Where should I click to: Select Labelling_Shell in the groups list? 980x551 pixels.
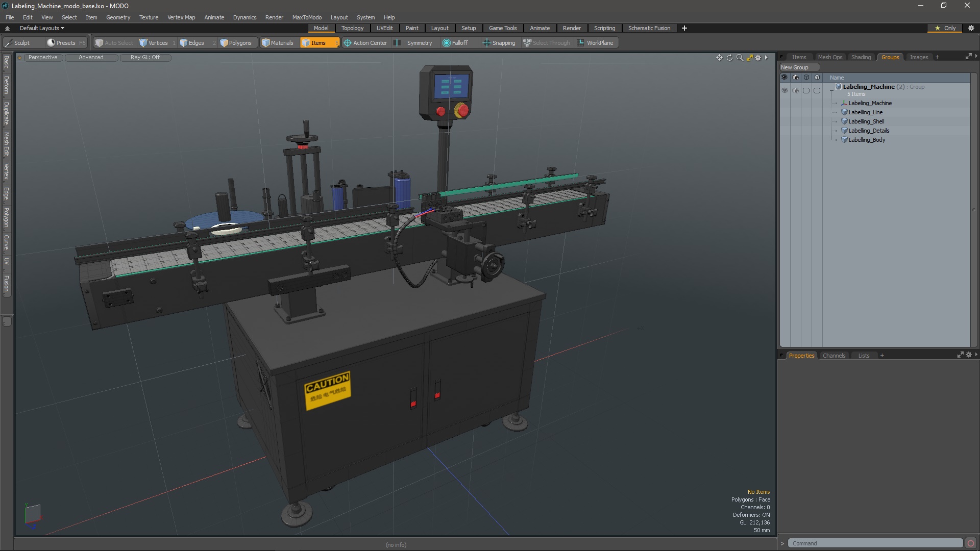[x=866, y=121]
